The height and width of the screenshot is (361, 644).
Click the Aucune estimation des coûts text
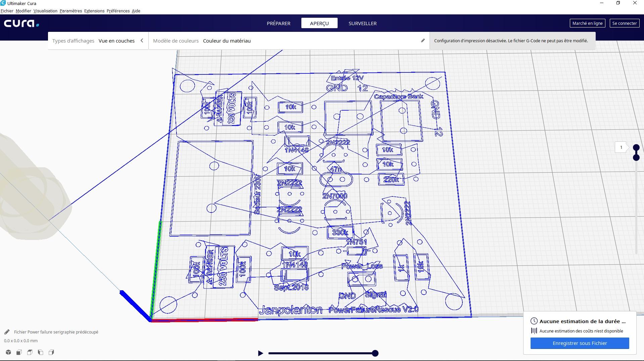[581, 331]
